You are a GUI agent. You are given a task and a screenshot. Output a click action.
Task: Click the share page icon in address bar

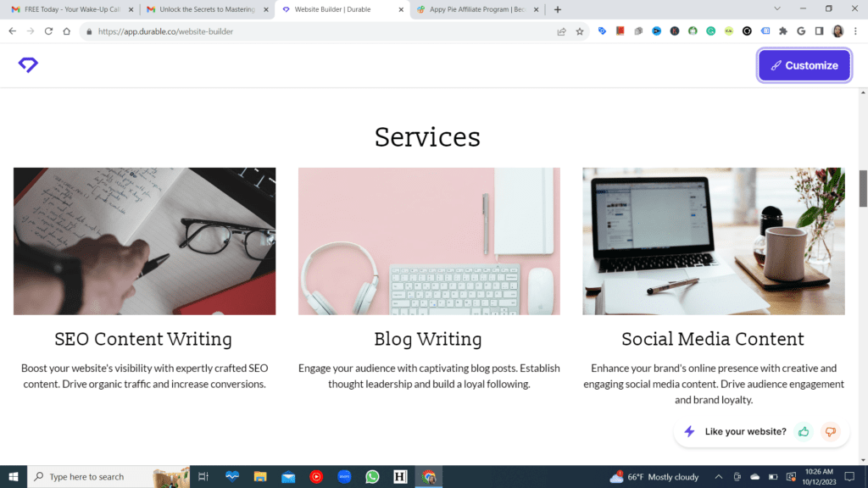point(561,31)
